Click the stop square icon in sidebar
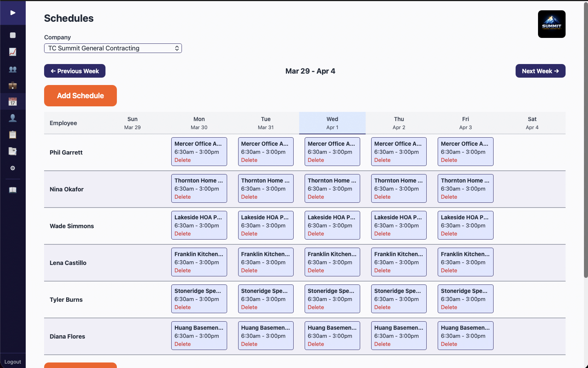 click(13, 35)
